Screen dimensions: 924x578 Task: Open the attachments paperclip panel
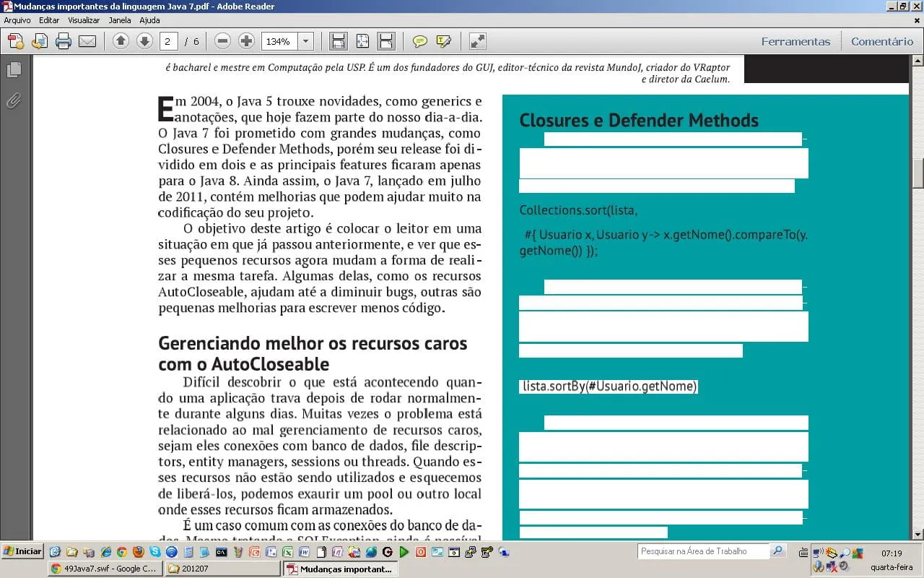point(14,100)
